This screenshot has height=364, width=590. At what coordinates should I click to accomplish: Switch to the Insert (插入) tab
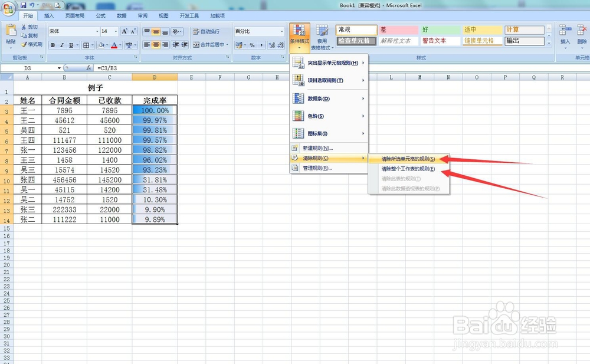[49, 16]
